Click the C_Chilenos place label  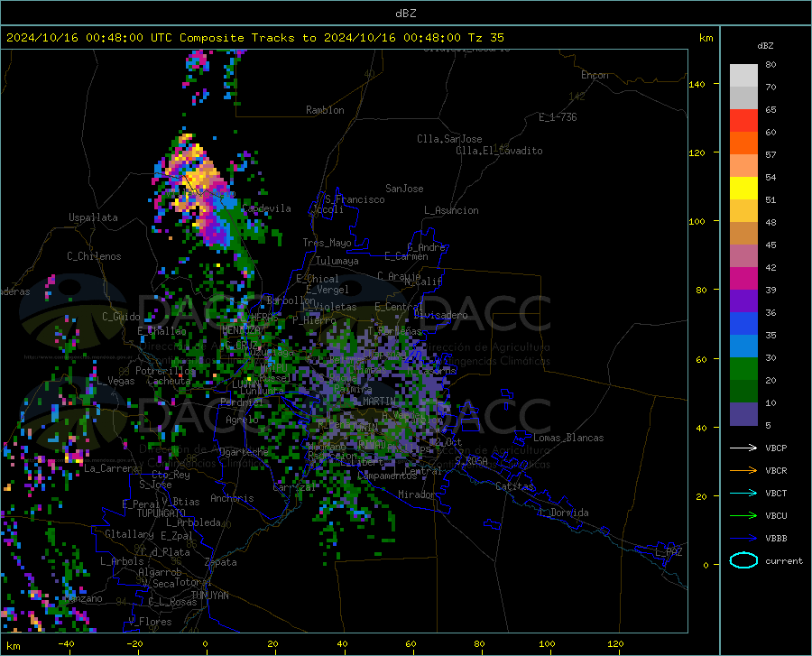pos(94,256)
